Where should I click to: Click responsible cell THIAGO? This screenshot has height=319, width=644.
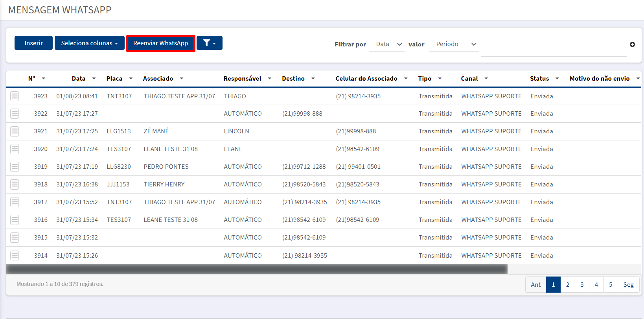(x=235, y=96)
